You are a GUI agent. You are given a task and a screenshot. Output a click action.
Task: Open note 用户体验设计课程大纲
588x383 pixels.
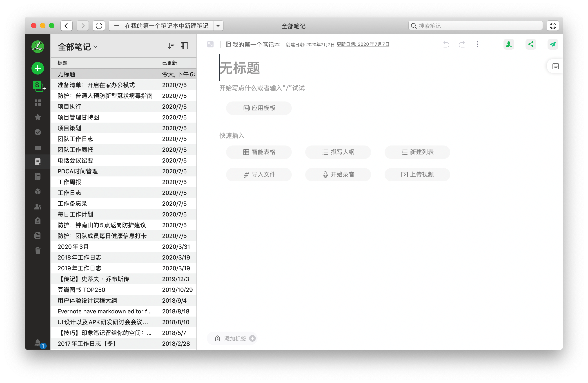[x=124, y=301]
